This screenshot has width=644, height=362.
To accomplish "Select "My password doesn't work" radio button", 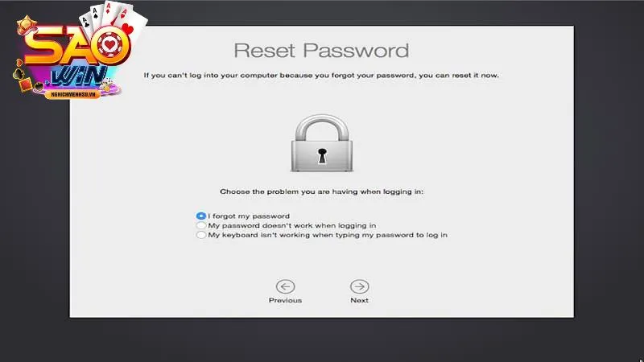I will click(x=200, y=226).
